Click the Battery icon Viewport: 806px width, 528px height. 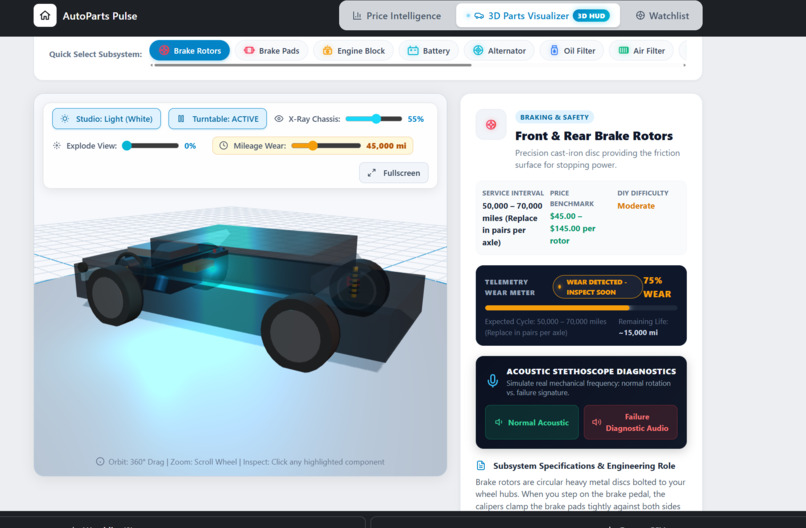(413, 50)
